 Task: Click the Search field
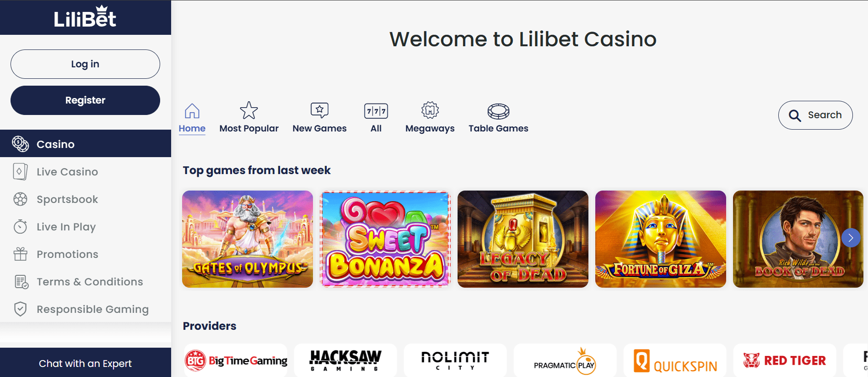(815, 115)
